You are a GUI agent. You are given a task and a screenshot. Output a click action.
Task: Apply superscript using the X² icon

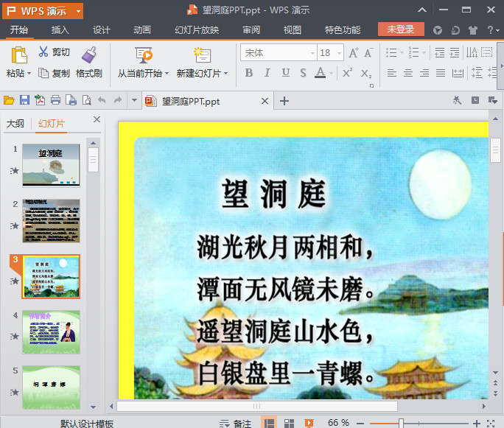(348, 73)
